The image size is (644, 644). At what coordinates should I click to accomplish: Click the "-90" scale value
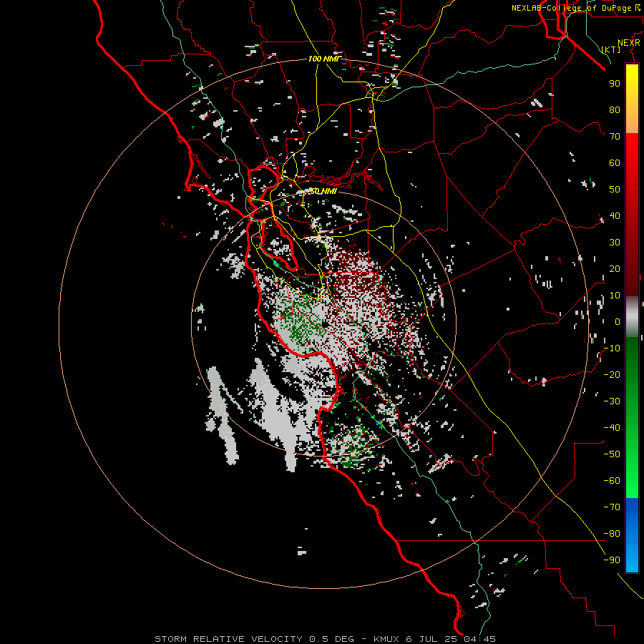tap(612, 560)
